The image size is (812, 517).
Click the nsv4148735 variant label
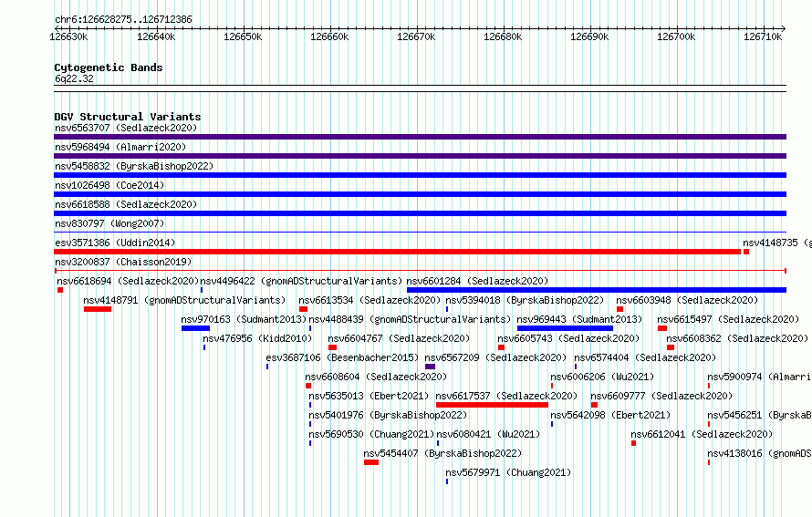(x=776, y=243)
